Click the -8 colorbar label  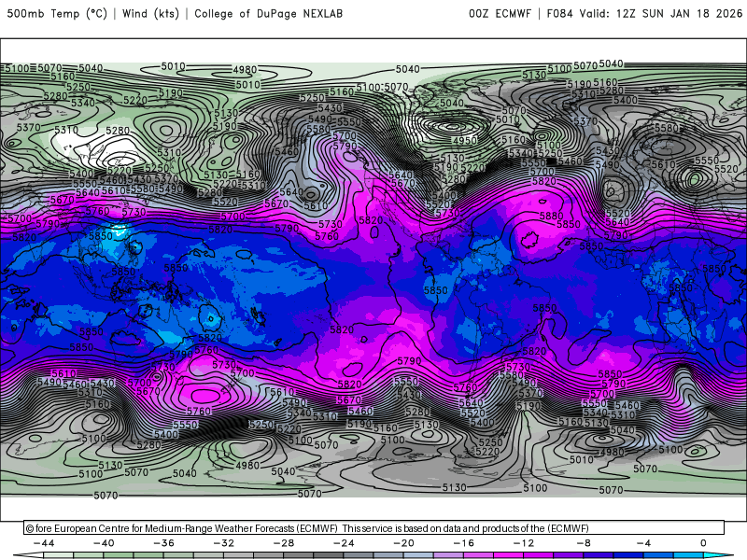point(584,543)
